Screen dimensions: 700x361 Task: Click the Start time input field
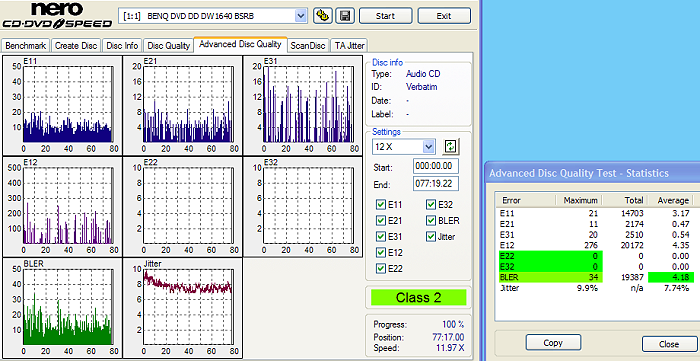click(436, 166)
